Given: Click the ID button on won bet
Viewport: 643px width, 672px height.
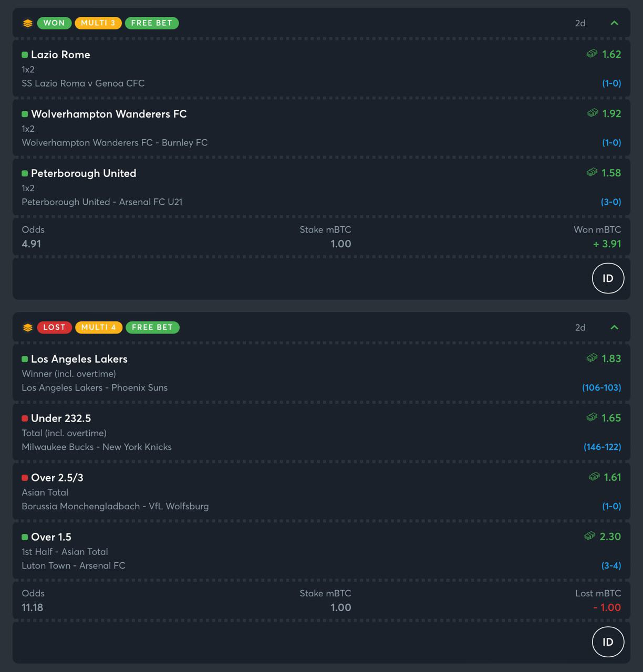Looking at the screenshot, I should (608, 278).
